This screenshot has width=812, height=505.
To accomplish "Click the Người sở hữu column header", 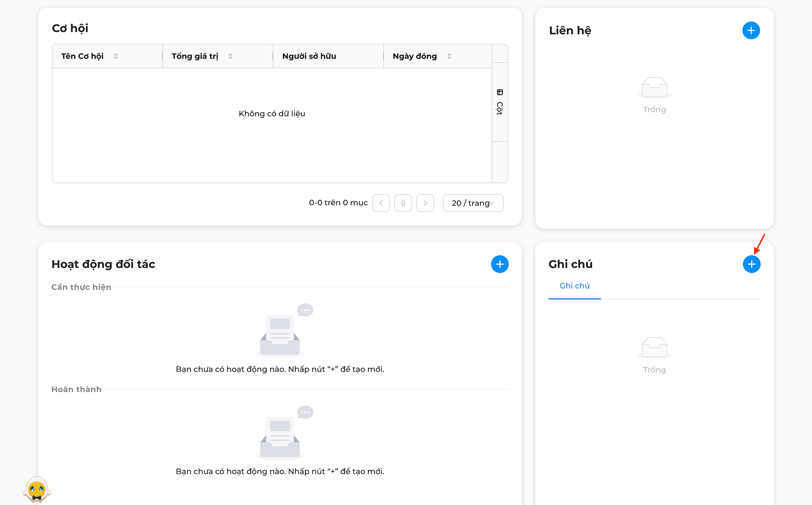I will [328, 56].
